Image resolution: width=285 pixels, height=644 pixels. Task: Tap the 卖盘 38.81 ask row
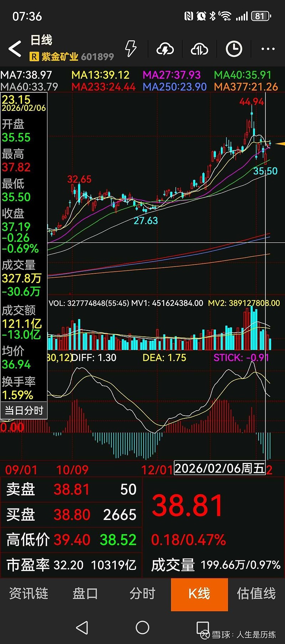pos(71,490)
